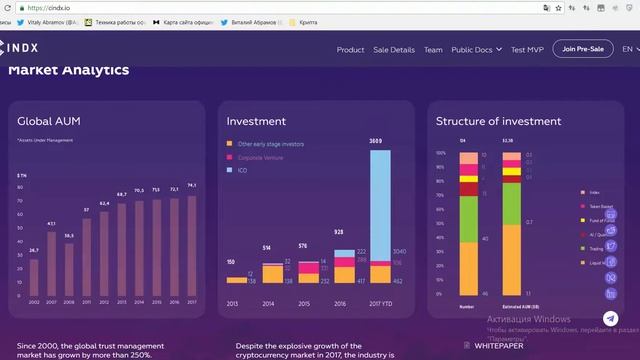Open the EN language selector

[631, 49]
